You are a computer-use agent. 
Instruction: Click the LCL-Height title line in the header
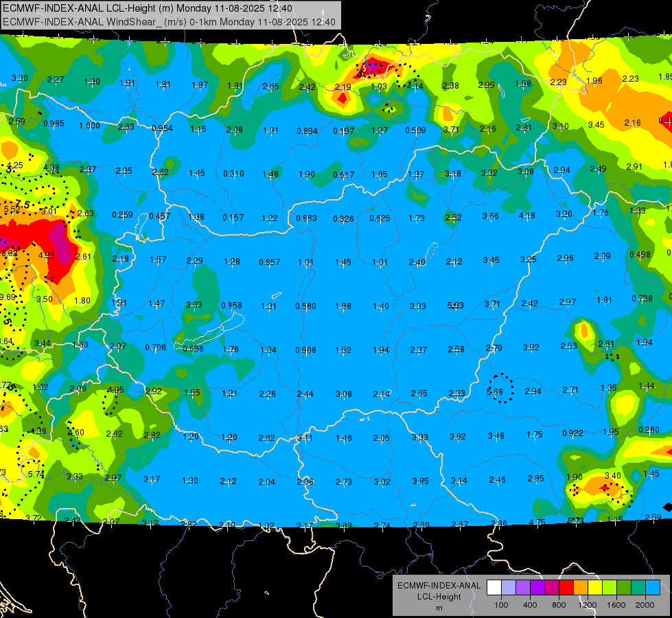[148, 8]
